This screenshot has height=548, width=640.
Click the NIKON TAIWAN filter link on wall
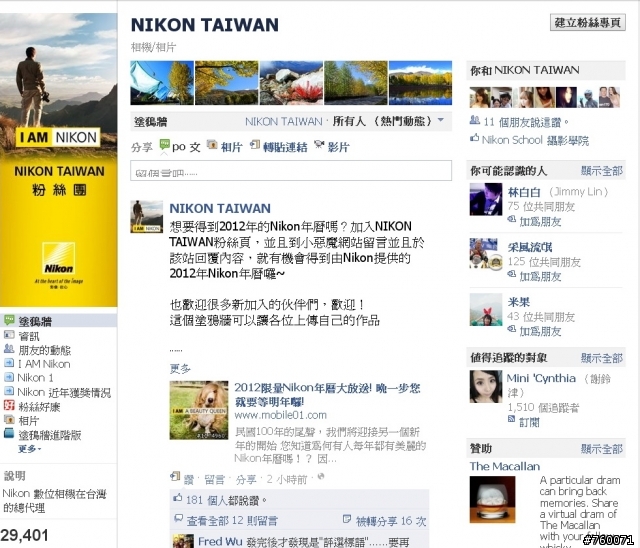[284, 121]
